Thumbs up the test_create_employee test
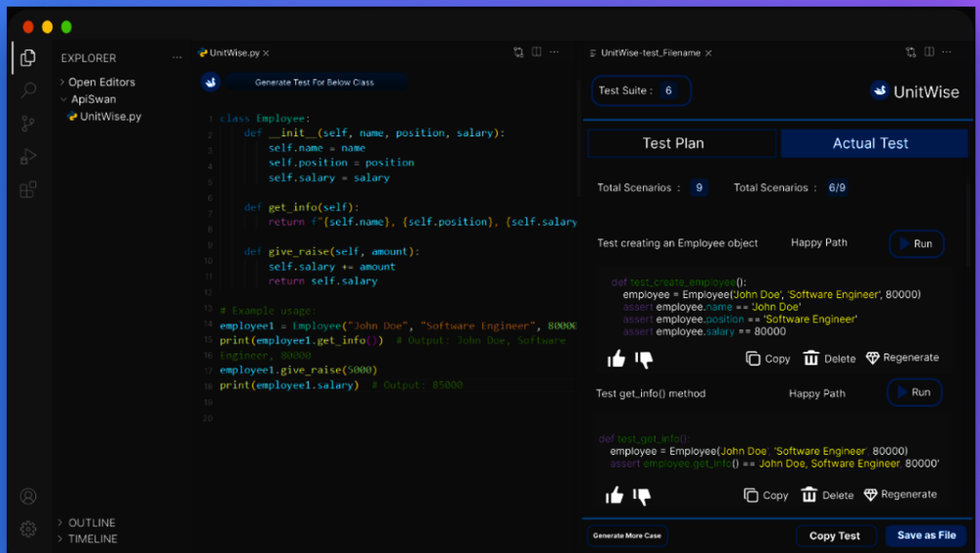Viewport: 980px width, 553px height. coord(616,359)
